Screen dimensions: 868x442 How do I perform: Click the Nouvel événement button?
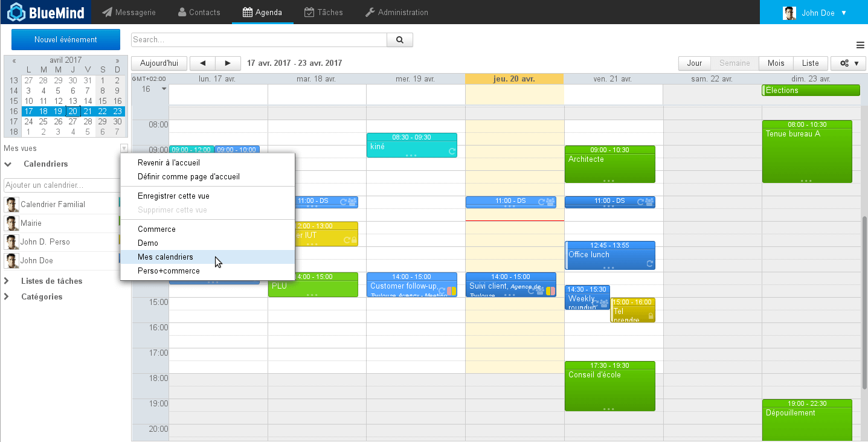66,40
